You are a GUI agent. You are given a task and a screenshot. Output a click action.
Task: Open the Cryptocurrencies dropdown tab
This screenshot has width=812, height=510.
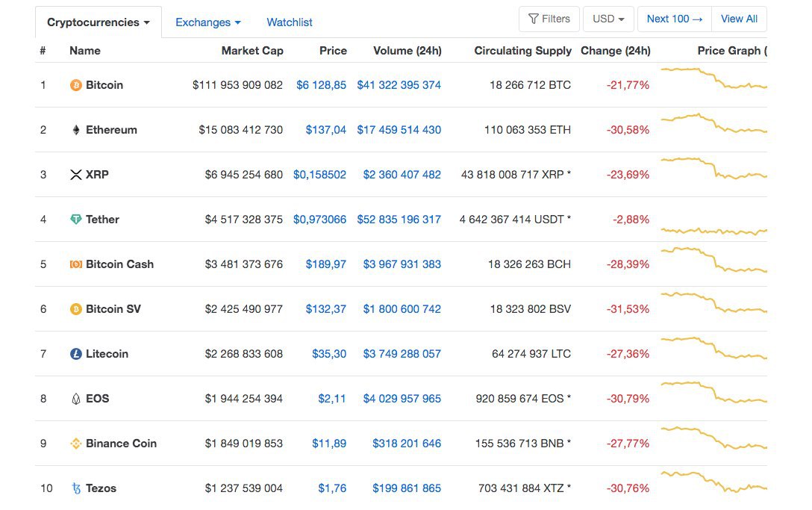pyautogui.click(x=99, y=22)
